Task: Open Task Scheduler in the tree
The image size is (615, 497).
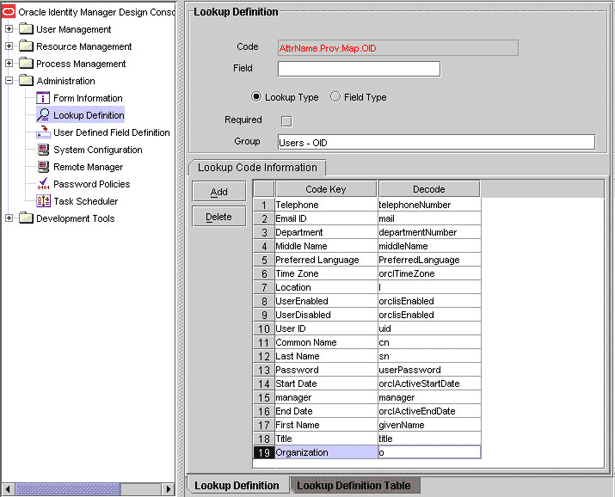Action: [x=86, y=201]
